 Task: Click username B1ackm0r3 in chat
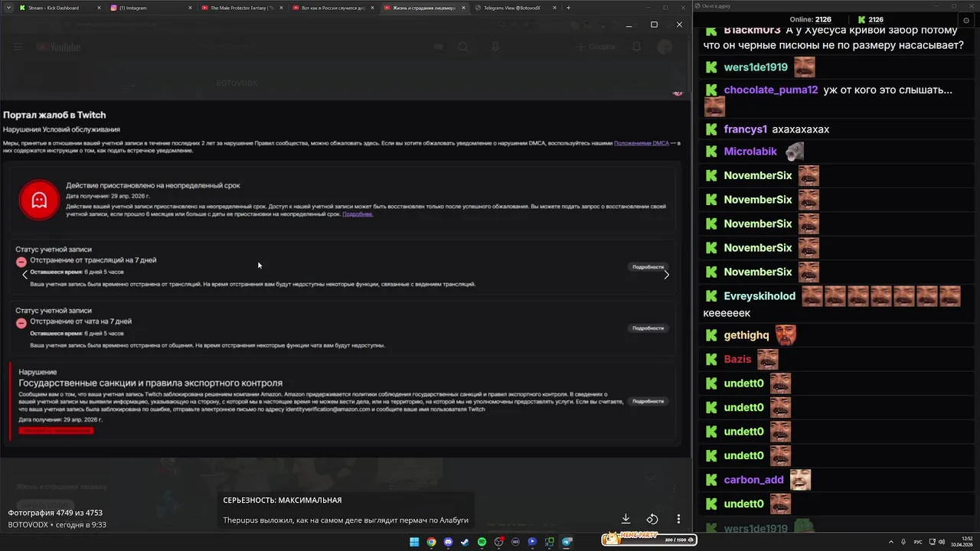[x=752, y=31]
